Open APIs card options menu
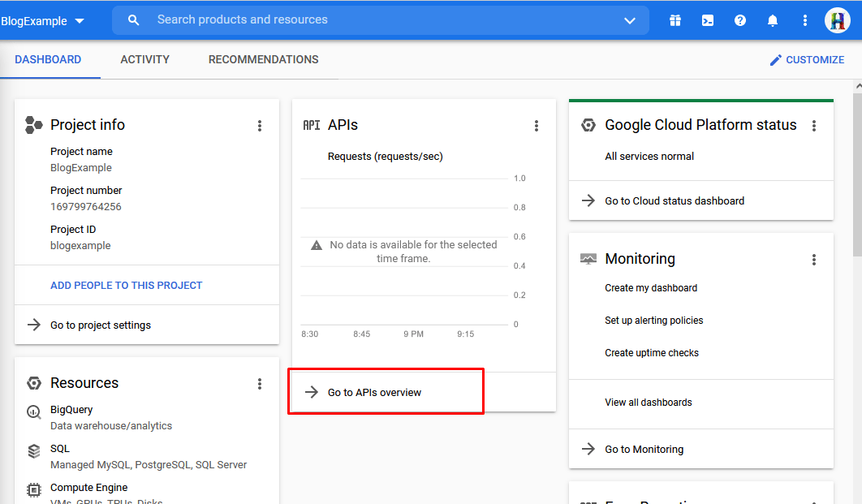 tap(537, 126)
